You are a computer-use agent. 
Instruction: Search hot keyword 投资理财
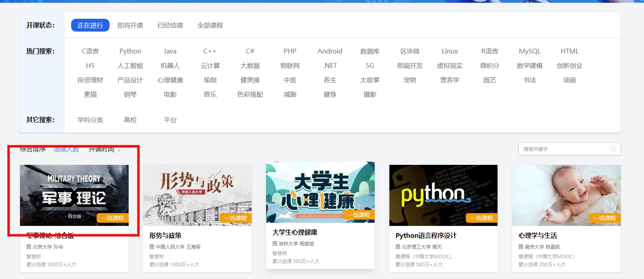(90, 80)
